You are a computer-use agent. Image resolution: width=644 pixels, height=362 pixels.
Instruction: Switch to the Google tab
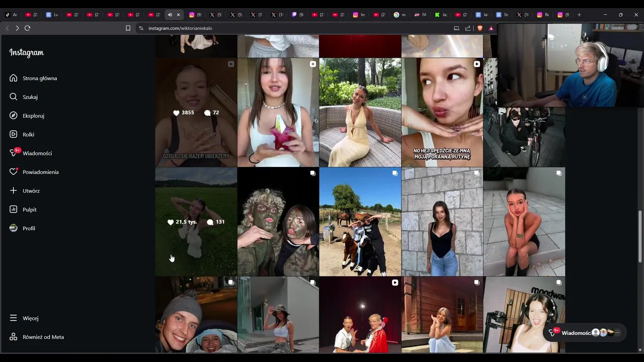tap(400, 15)
